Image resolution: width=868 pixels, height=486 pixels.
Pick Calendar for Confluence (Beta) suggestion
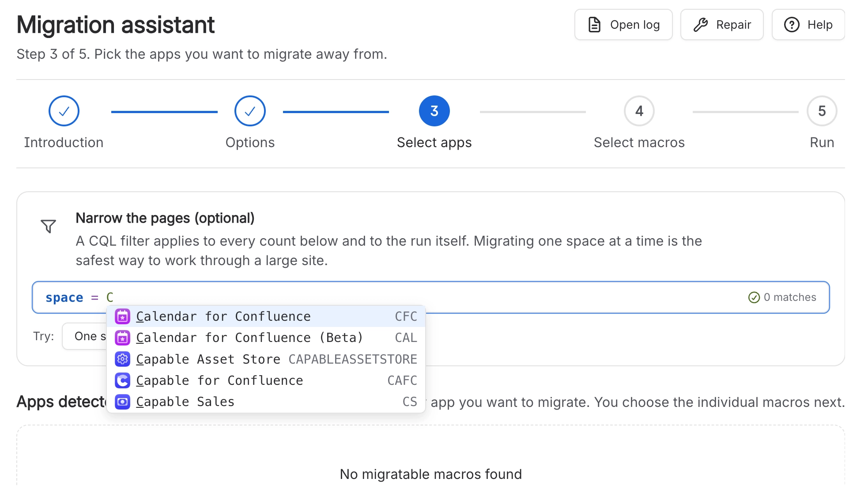(266, 338)
